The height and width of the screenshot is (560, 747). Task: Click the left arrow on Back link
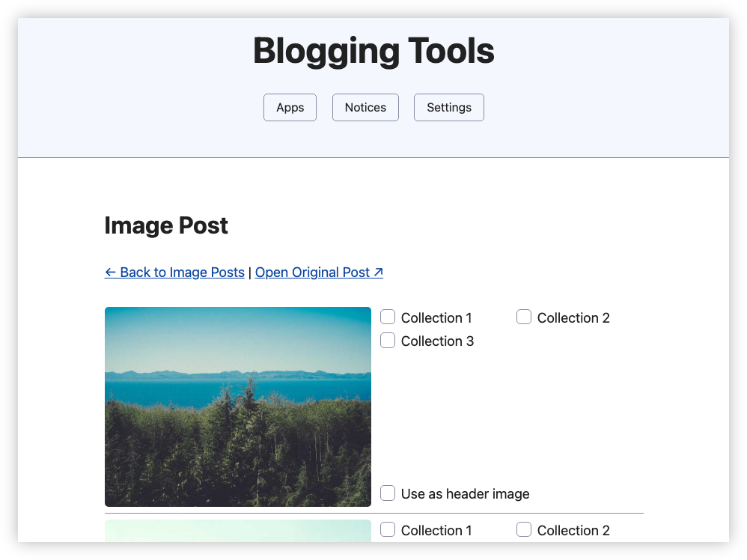(111, 272)
